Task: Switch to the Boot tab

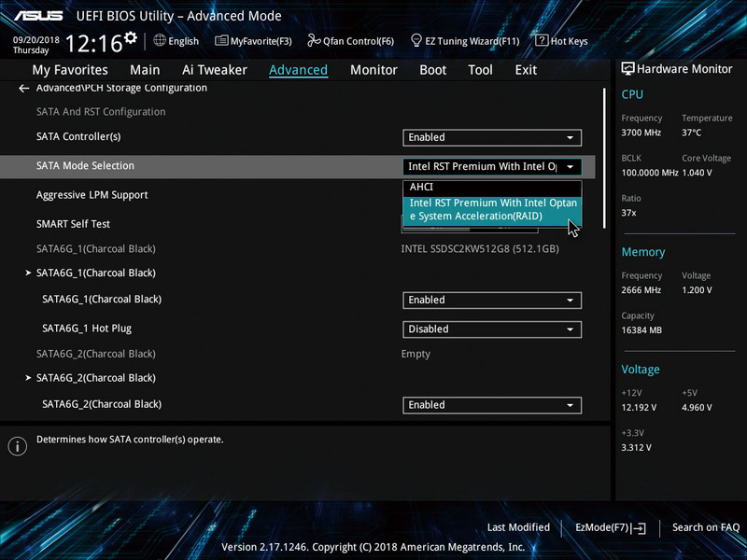Action: click(432, 69)
